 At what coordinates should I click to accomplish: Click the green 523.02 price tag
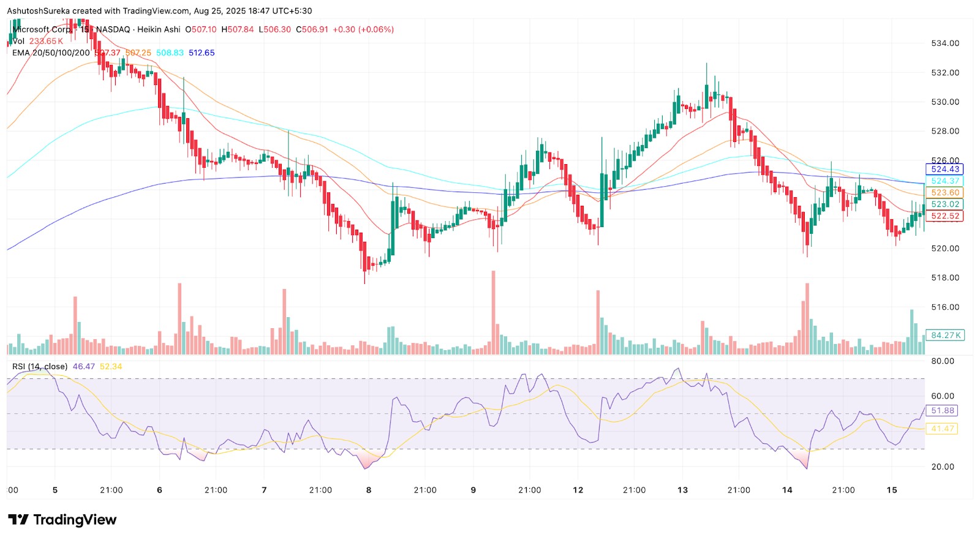[945, 204]
